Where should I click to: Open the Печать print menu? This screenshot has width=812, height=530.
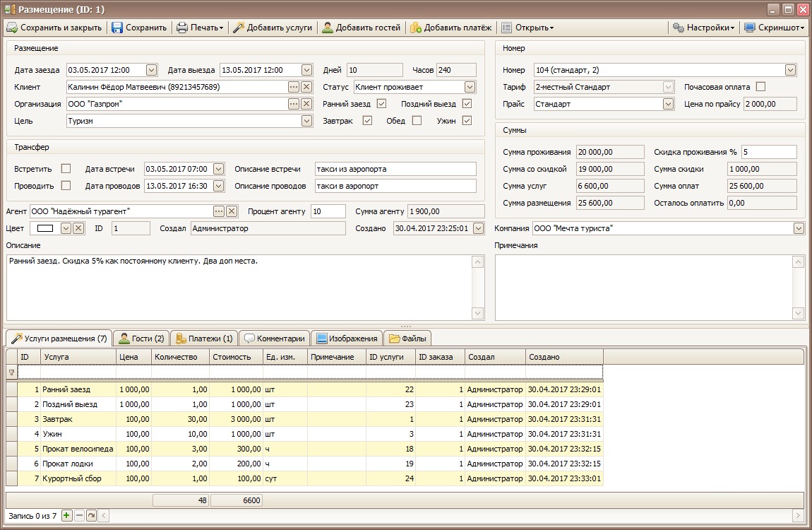pos(200,28)
